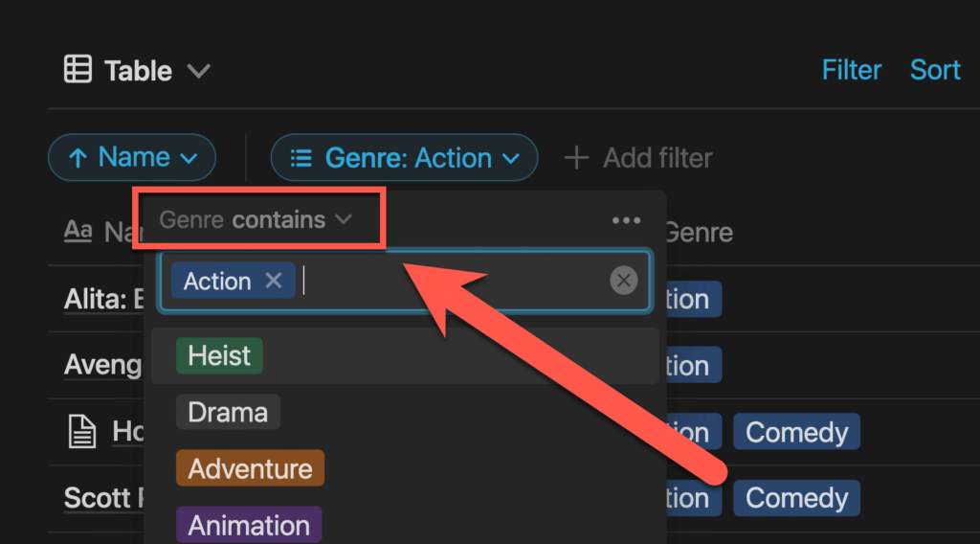Click the list icon in the Genre filter pill
980x544 pixels.
click(x=301, y=158)
